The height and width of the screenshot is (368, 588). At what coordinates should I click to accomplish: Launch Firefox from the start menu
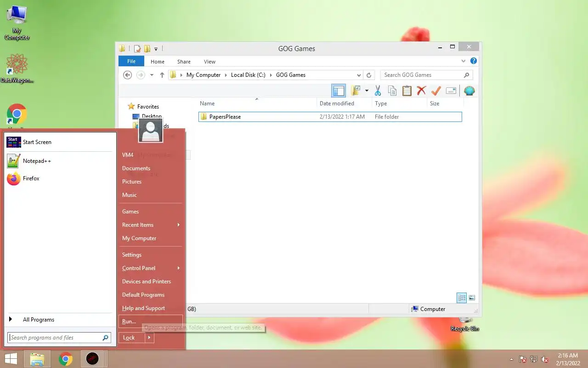coord(59,178)
